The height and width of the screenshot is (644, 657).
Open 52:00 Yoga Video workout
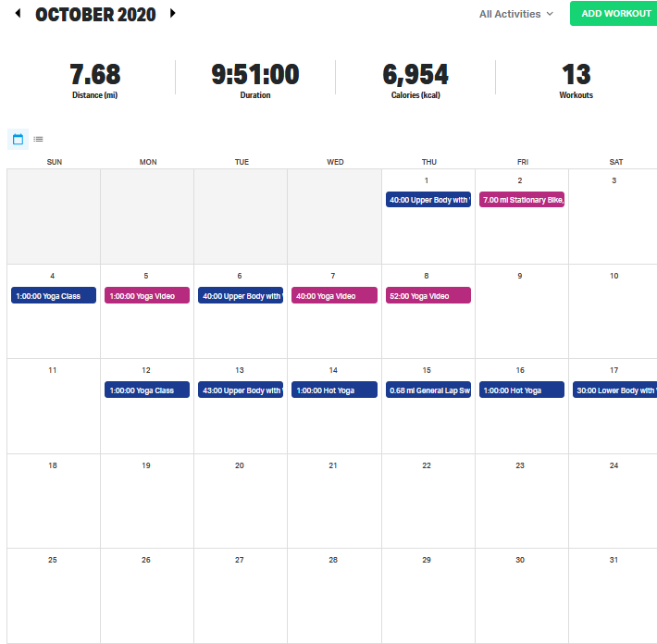coord(428,295)
